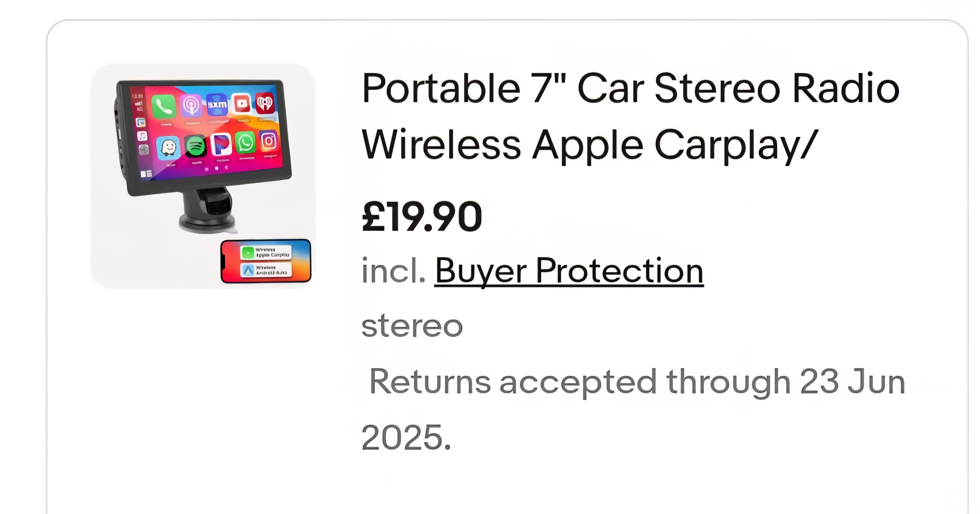Click the Wireless Android Auto badge on the phone
Screen dimensions: 980x514
[x=266, y=270]
